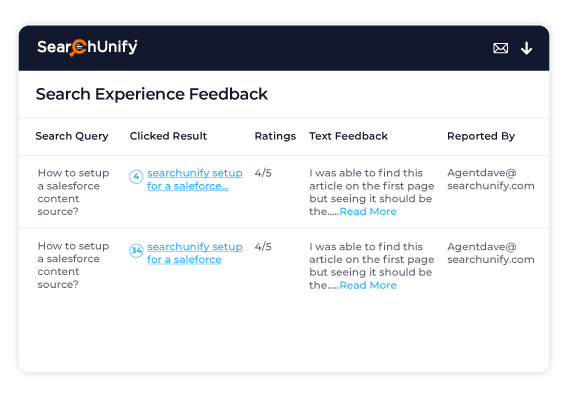Screen dimensions: 570x395
Task: Click the download arrow icon
Action: click(x=526, y=48)
